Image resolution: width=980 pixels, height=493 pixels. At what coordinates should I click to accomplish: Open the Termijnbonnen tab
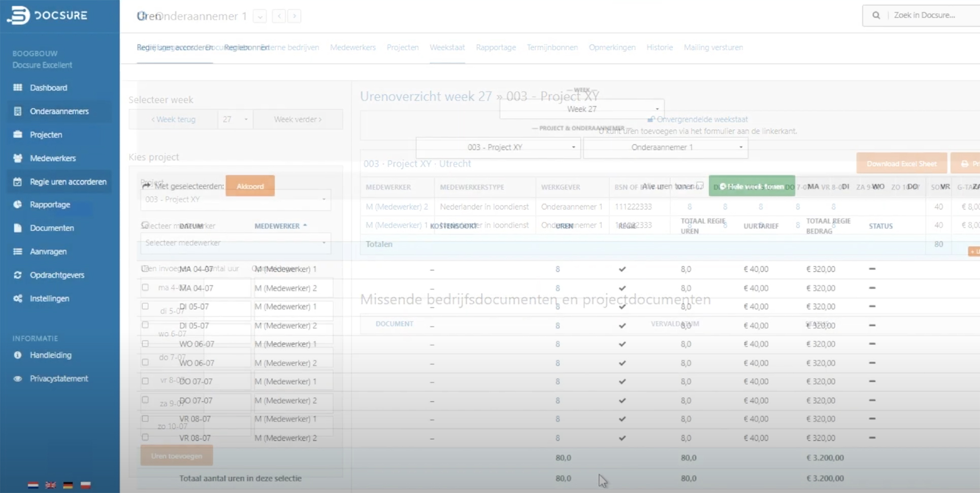[552, 47]
